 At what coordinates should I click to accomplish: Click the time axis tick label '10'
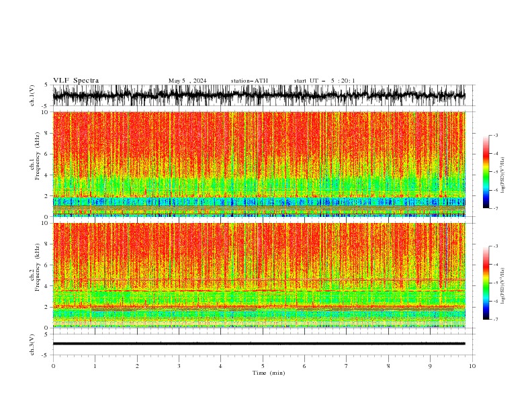click(x=472, y=366)
